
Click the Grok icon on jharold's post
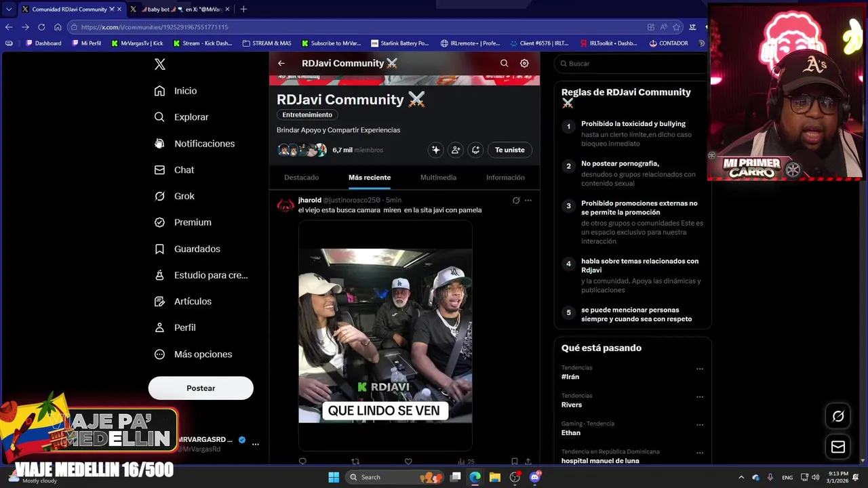pyautogui.click(x=516, y=201)
